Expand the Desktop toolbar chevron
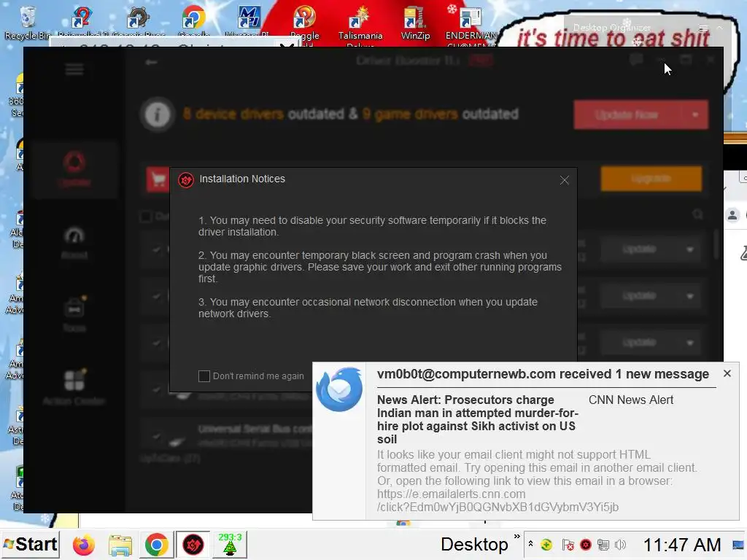Viewport: 747px width, 560px height. (516, 537)
